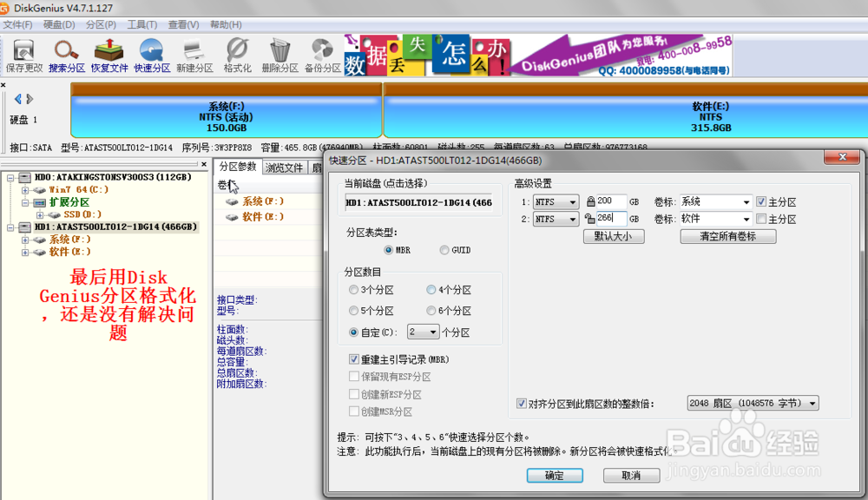
Task: Open the 硬盘(D) menu
Action: click(59, 25)
